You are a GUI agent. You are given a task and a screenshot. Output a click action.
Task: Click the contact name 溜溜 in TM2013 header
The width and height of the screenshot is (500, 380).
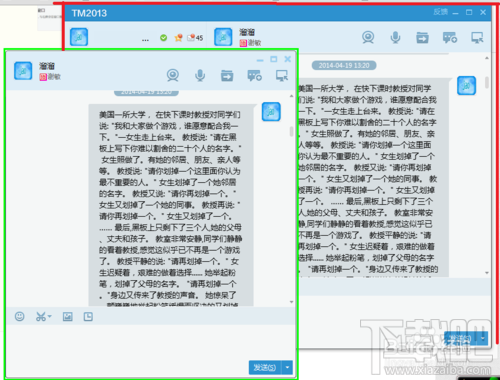pos(247,32)
